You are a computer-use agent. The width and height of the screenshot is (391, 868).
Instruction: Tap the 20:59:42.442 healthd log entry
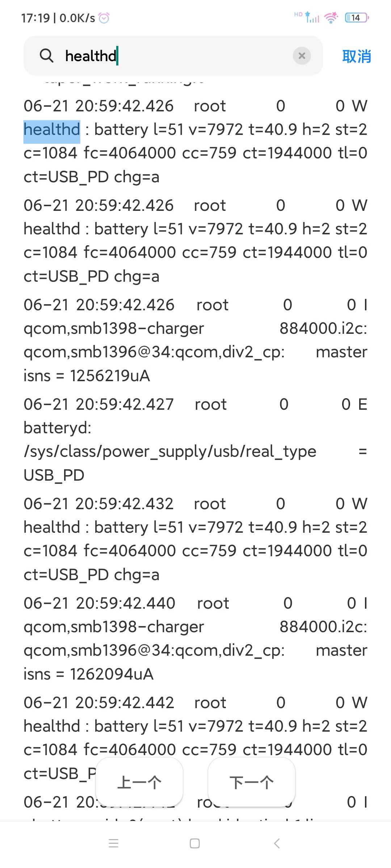[x=195, y=738]
